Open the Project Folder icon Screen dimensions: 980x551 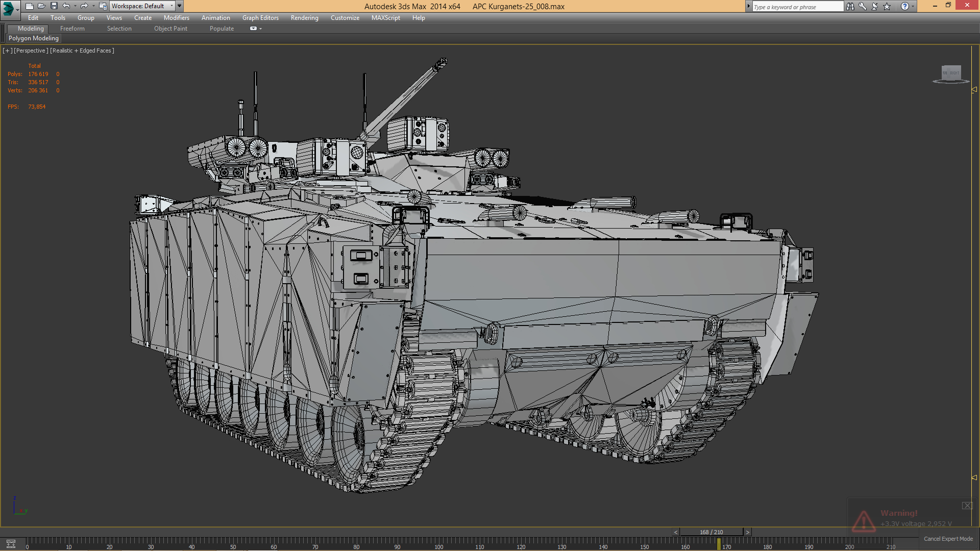pyautogui.click(x=103, y=6)
